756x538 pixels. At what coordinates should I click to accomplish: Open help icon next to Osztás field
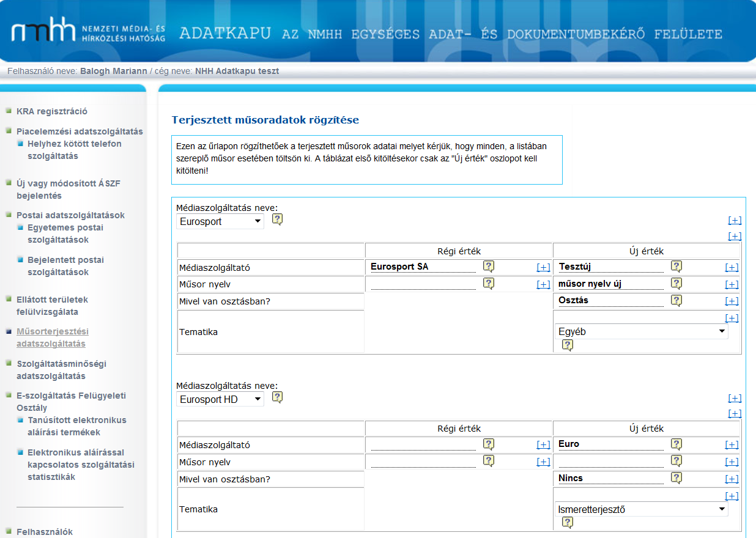click(x=676, y=300)
